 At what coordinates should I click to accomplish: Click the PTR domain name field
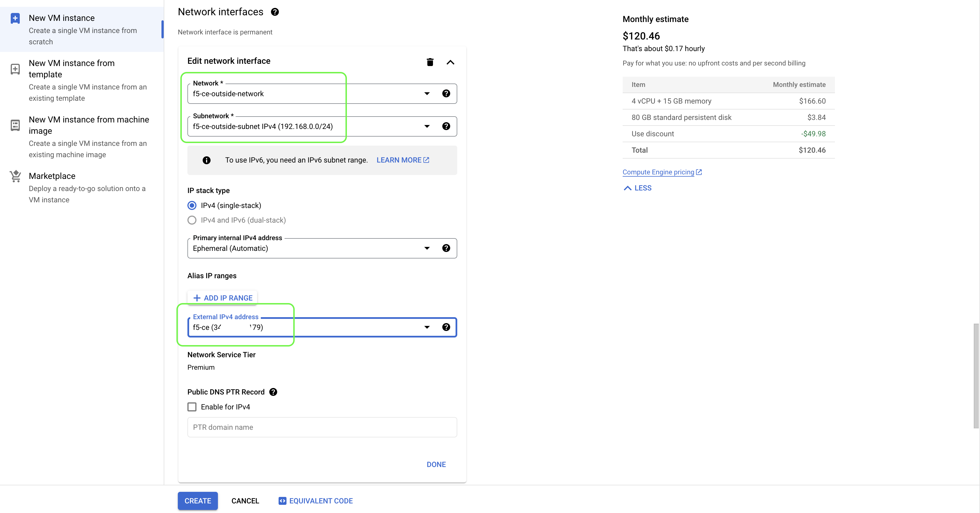(322, 427)
